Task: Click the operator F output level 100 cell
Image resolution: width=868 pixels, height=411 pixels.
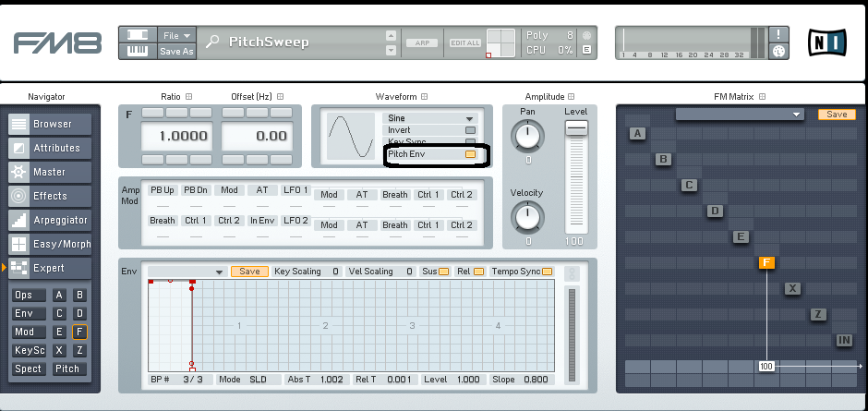Action: click(x=766, y=366)
